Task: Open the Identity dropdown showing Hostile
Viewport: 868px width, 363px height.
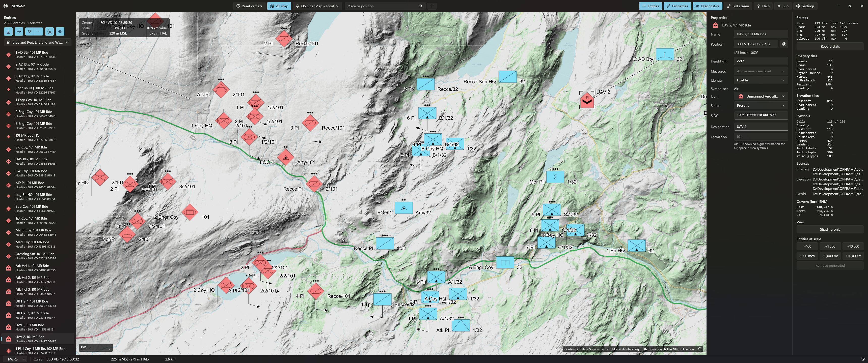Action: point(761,80)
